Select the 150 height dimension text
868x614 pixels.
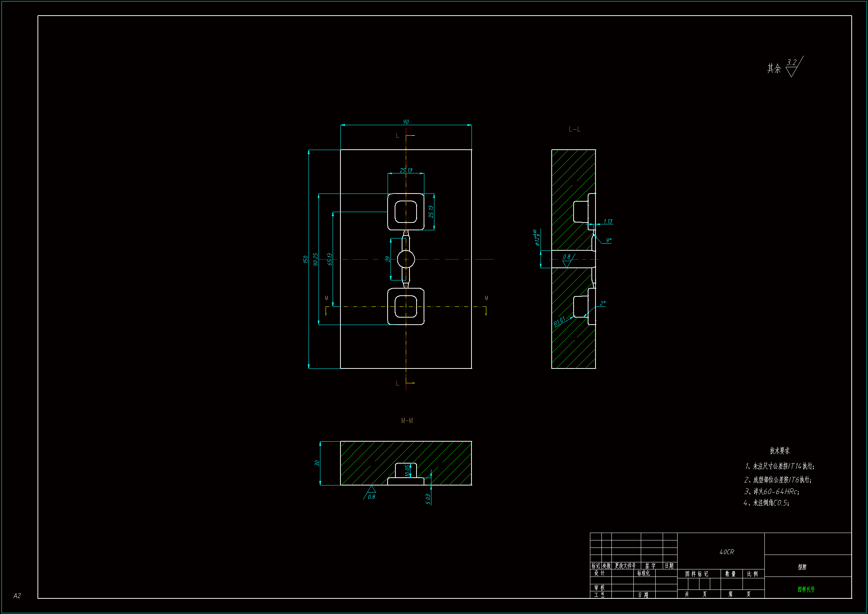306,259
